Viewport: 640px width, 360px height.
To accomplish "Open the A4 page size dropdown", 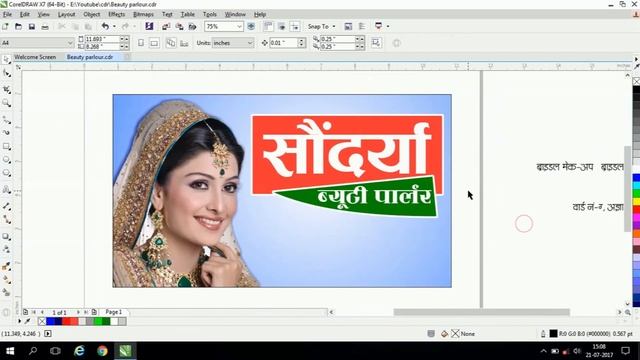I will [70, 43].
